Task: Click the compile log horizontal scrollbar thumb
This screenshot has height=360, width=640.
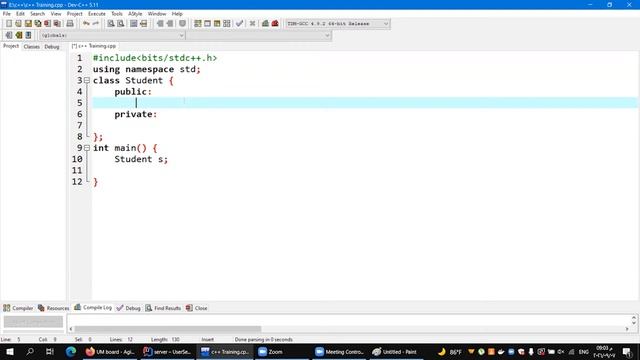Action: click(167, 329)
